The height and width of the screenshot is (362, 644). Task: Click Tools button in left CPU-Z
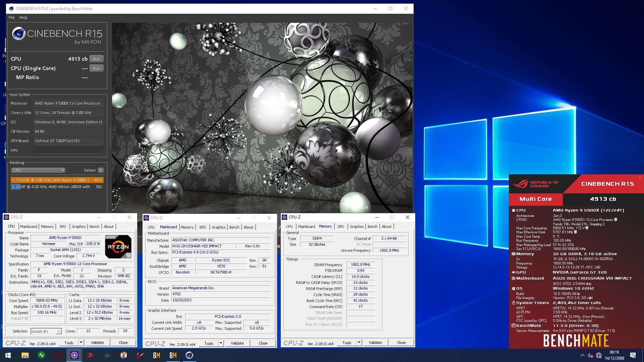[x=69, y=343]
